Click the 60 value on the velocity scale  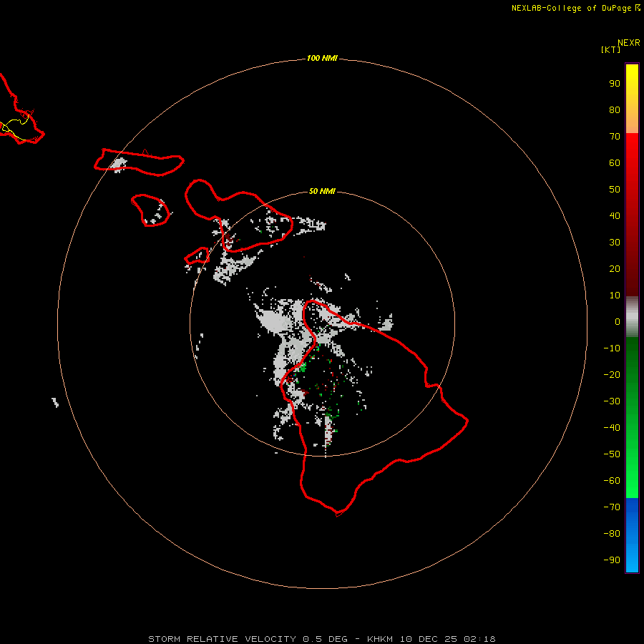pyautogui.click(x=615, y=163)
